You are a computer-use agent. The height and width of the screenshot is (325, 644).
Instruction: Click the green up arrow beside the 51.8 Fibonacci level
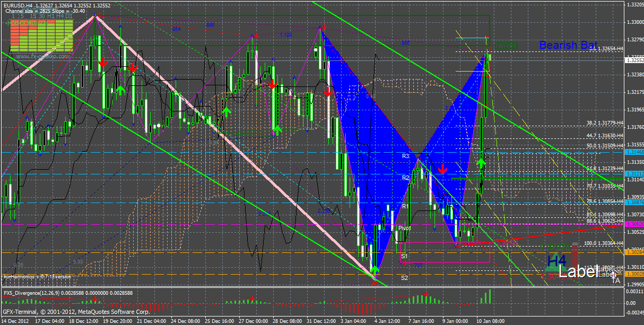click(481, 163)
